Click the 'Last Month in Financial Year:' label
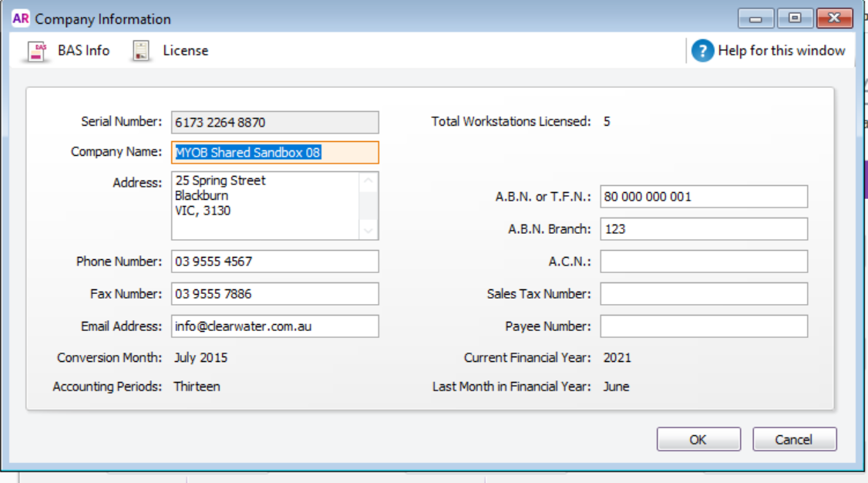The image size is (868, 483). point(512,387)
